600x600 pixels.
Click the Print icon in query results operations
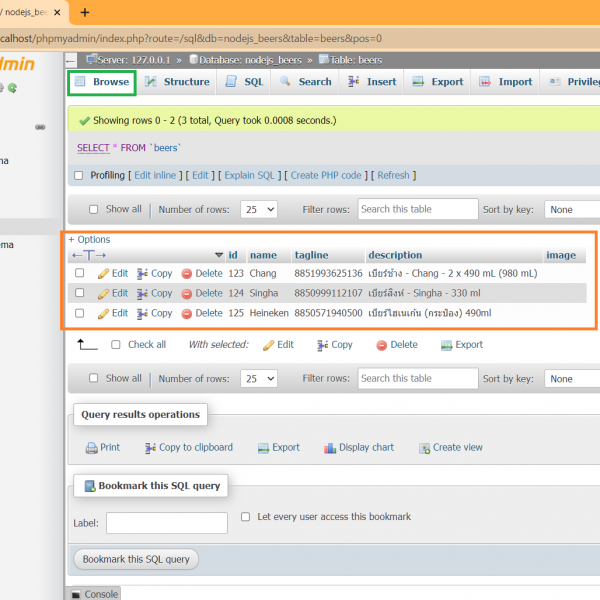92,448
